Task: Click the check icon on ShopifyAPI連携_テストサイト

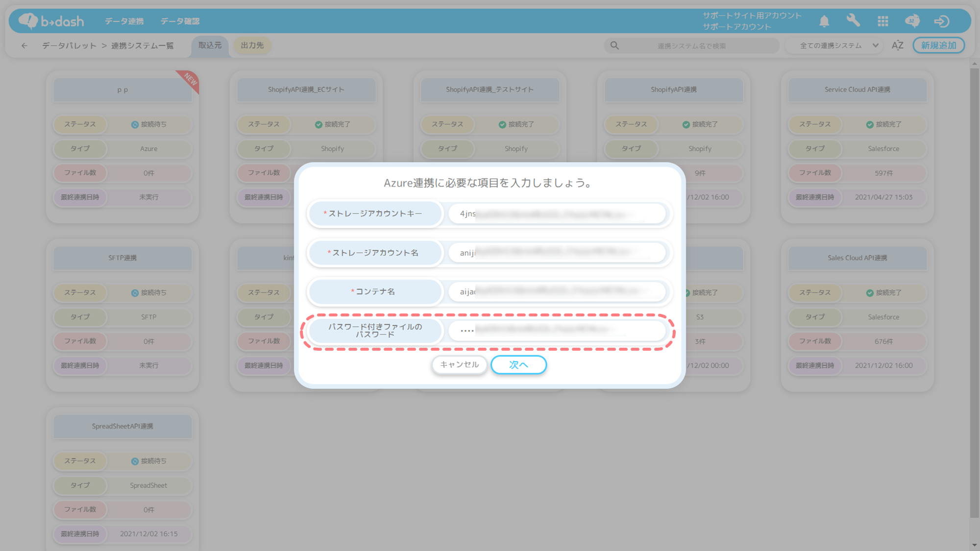Action: pos(502,124)
